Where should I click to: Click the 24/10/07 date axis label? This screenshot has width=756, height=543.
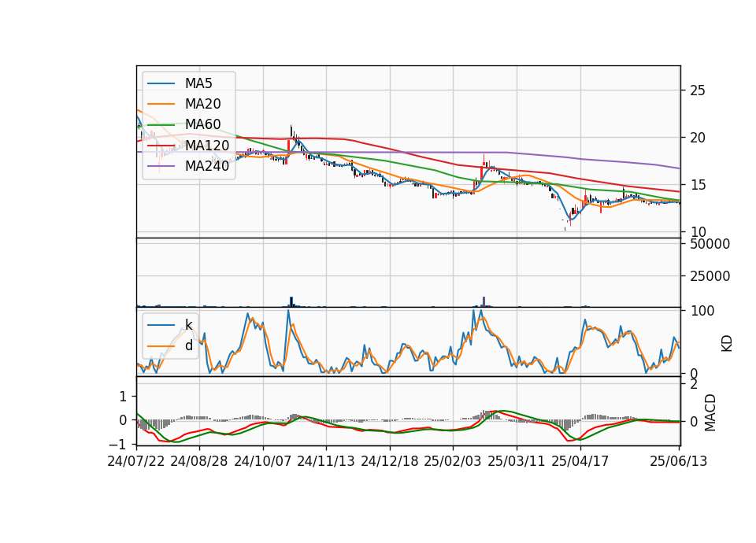tap(263, 461)
